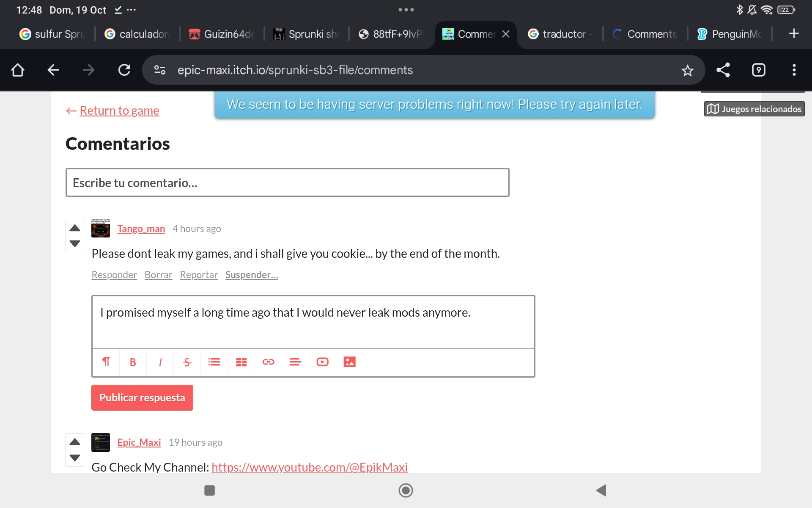Insert an image into the reply
Image resolution: width=812 pixels, height=508 pixels.
coord(349,362)
